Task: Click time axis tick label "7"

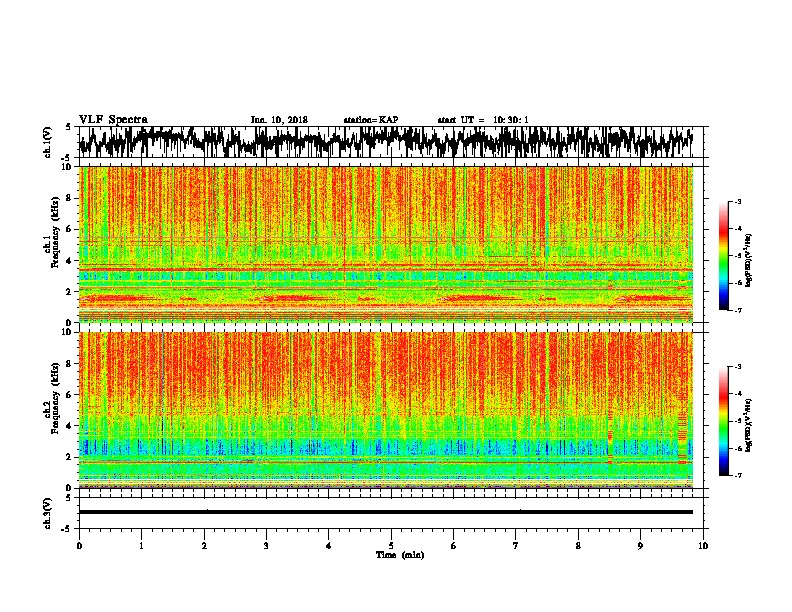Action: (516, 546)
